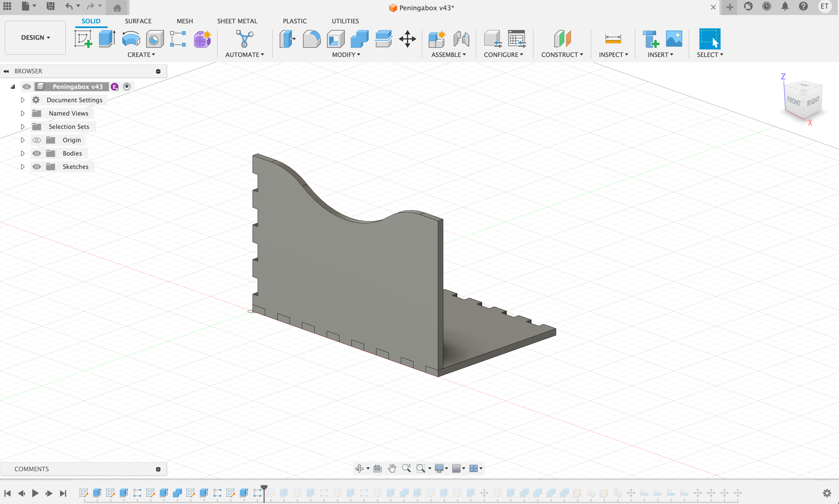The width and height of the screenshot is (839, 504).
Task: Expand the Sketches folder
Action: tap(23, 167)
